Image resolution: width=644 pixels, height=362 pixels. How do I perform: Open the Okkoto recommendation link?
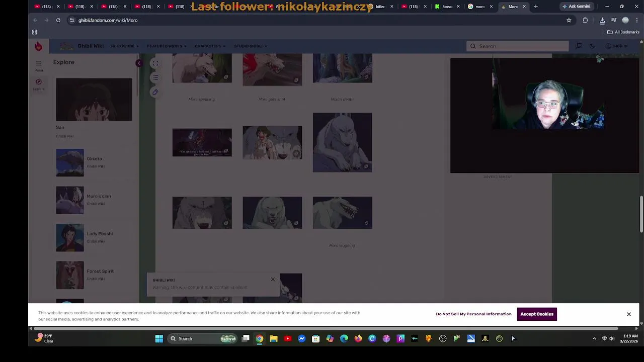tap(94, 162)
